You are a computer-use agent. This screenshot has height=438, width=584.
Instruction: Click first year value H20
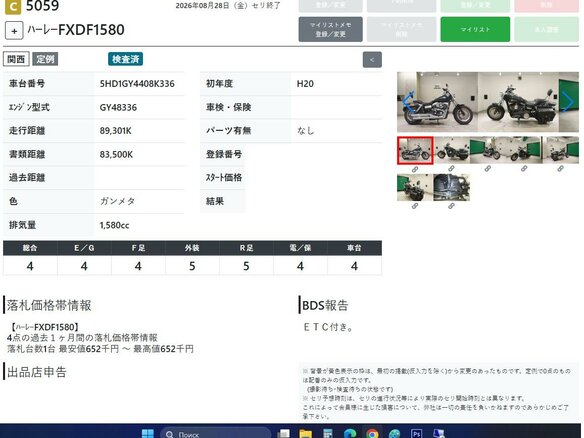point(305,84)
